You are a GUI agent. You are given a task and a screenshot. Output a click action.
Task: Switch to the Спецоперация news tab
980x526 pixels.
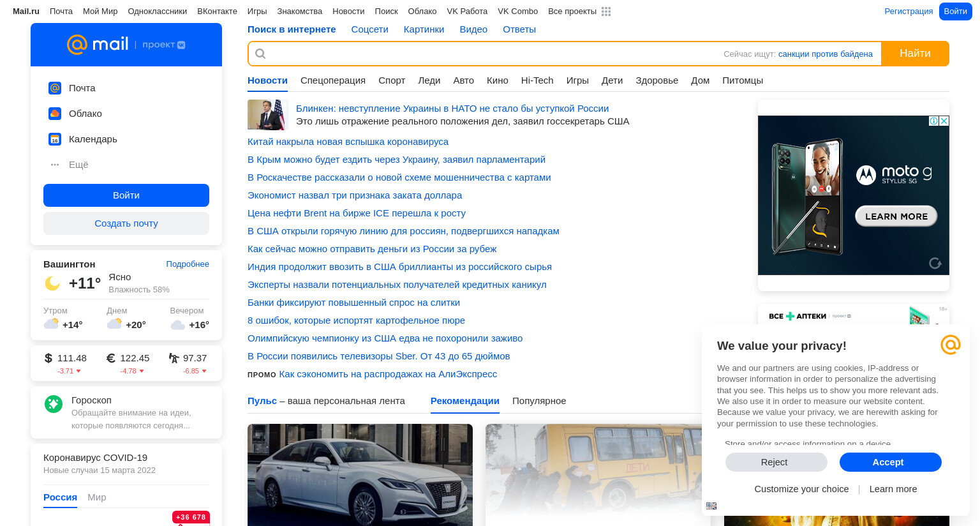click(x=333, y=80)
